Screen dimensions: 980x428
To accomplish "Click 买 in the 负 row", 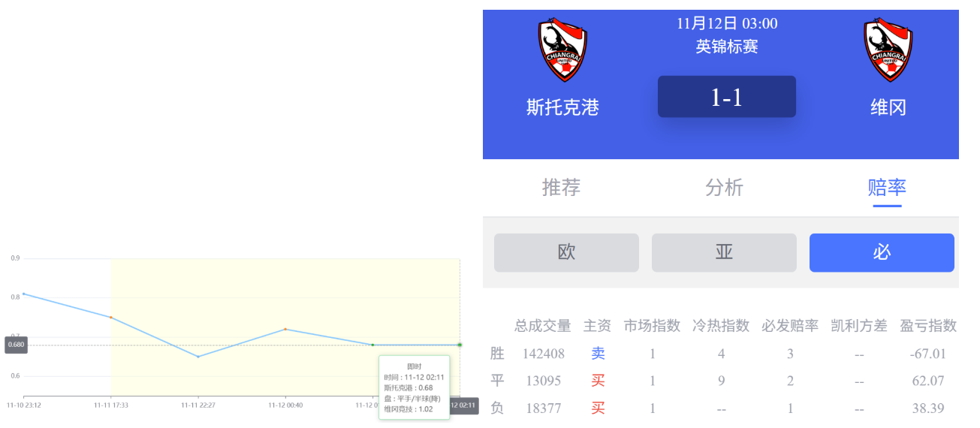I will pos(598,408).
